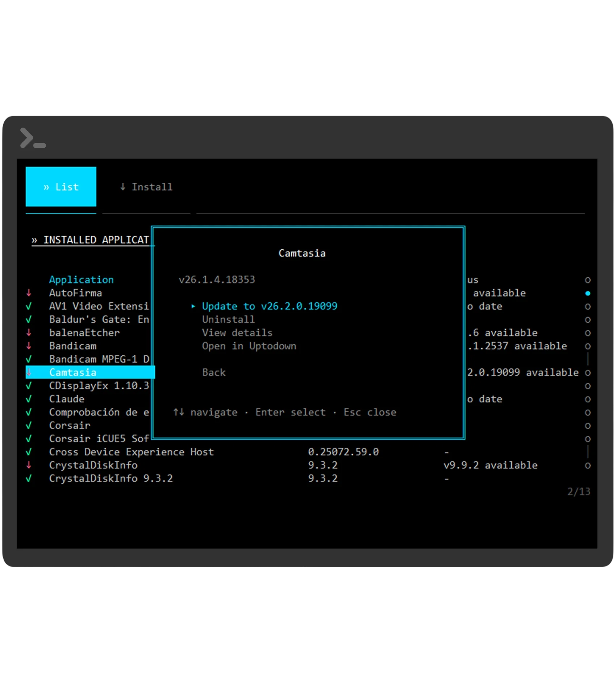
Task: Click the down arrow in the highlighted Camtasia row
Action: pyautogui.click(x=29, y=372)
